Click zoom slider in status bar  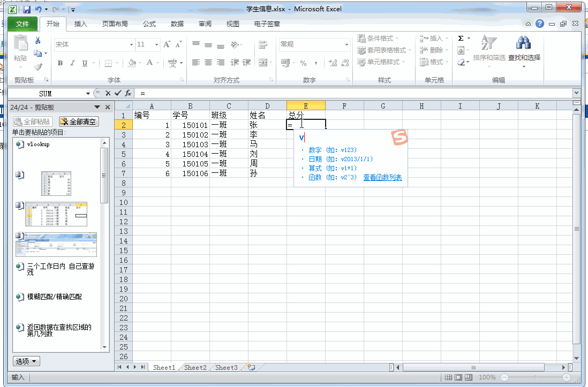pyautogui.click(x=535, y=377)
